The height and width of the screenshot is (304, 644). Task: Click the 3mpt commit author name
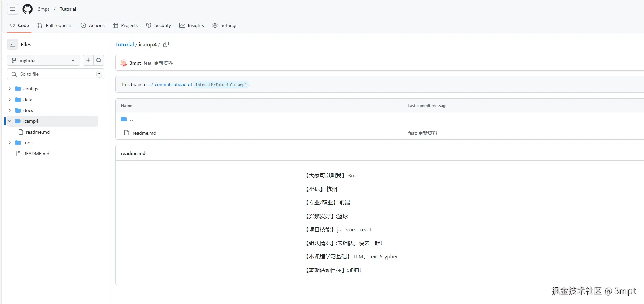135,63
